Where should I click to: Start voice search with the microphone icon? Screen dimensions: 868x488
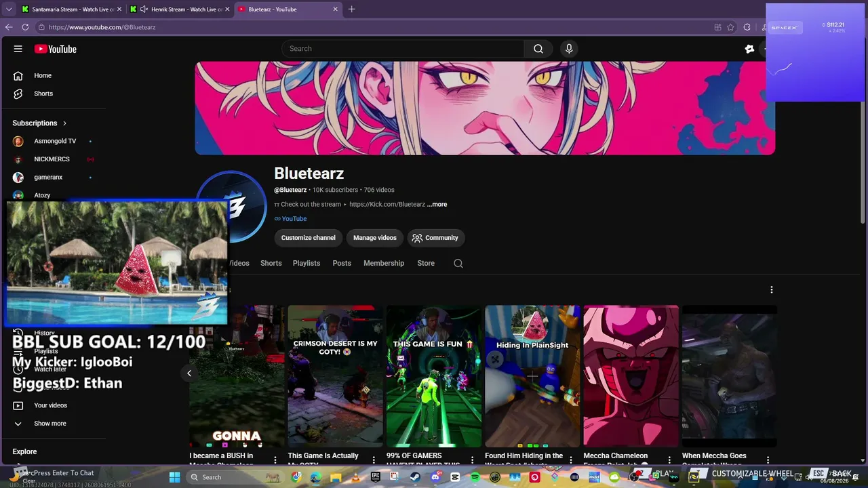point(569,49)
